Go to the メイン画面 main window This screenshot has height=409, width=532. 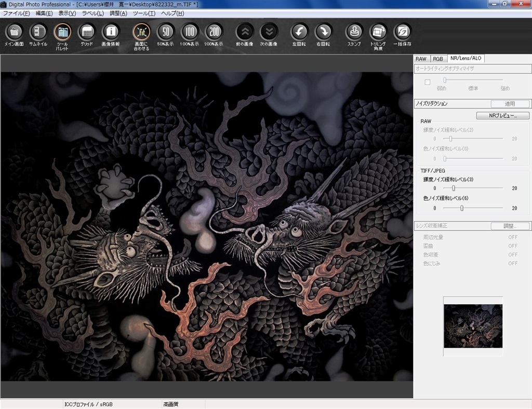pos(14,35)
